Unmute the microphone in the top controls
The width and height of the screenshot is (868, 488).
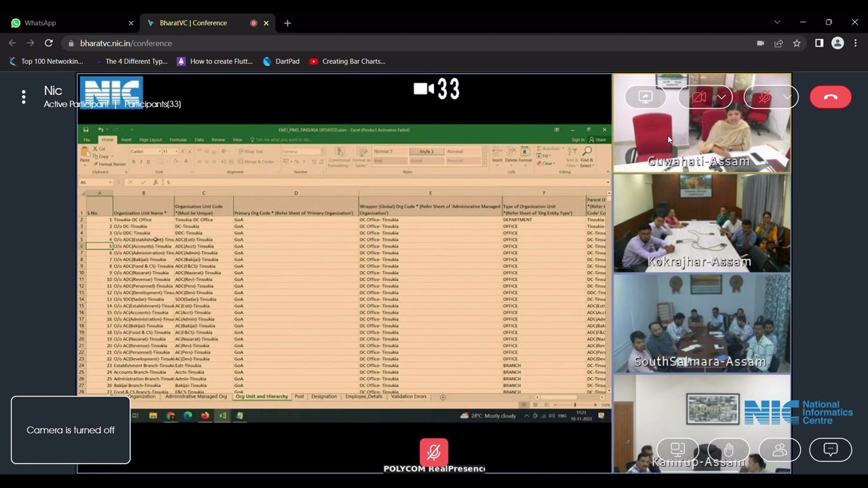pyautogui.click(x=765, y=97)
